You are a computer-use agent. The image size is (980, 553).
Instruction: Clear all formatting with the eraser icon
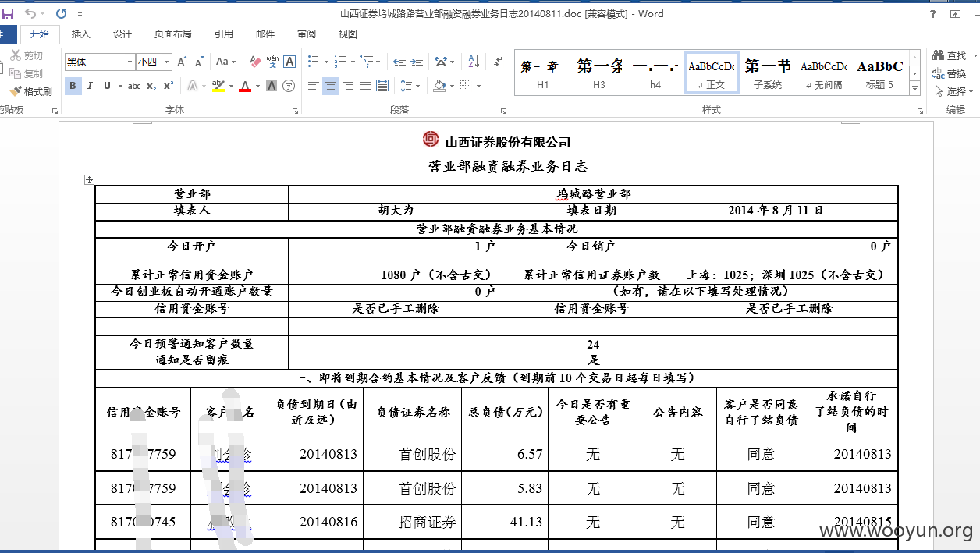255,62
